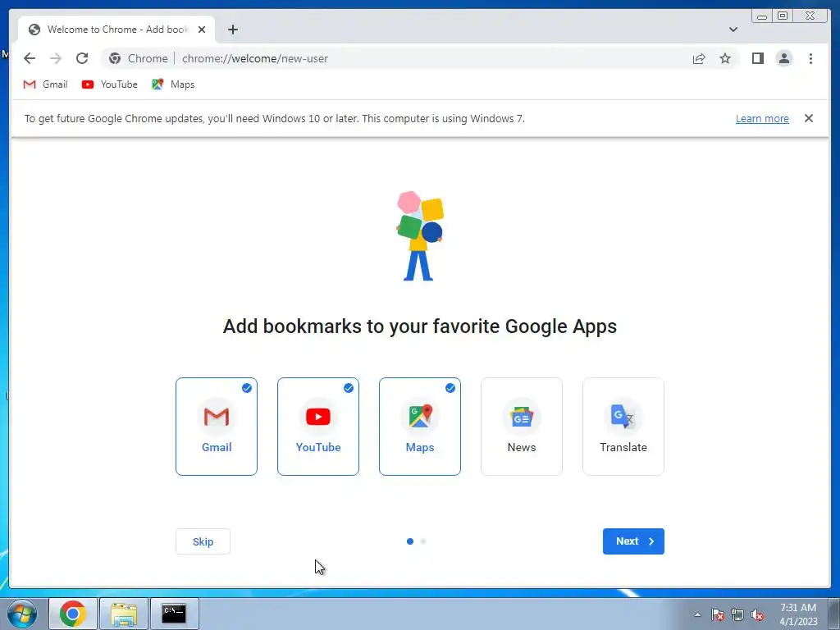The height and width of the screenshot is (630, 840).
Task: Dismiss the Windows 7 update notice
Action: click(808, 118)
